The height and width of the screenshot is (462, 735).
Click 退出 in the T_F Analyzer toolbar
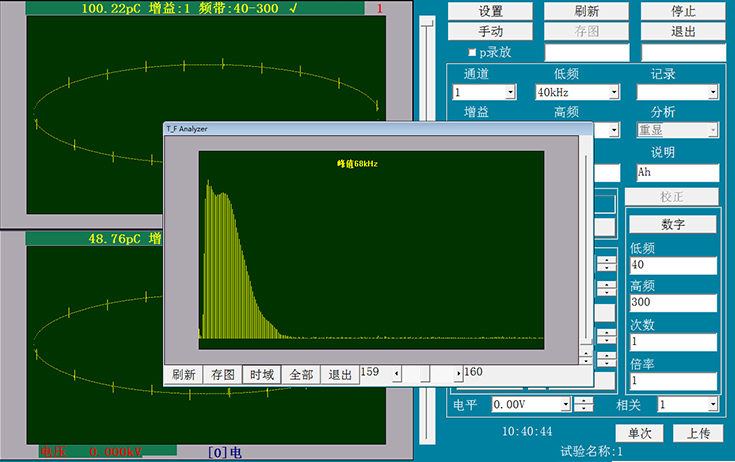[340, 375]
